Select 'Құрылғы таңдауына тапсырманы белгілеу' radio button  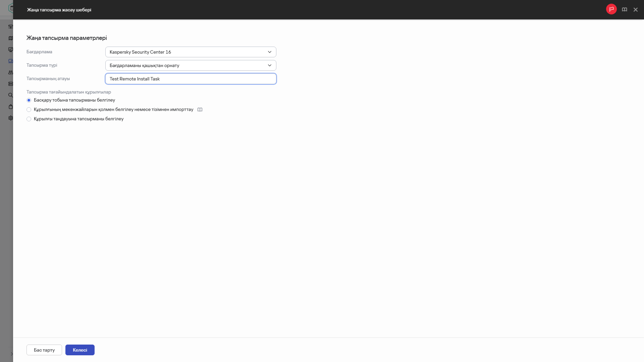click(29, 119)
